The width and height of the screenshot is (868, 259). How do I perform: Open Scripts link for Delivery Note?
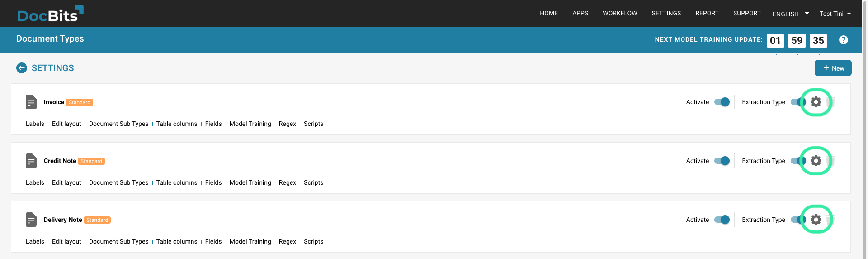coord(313,241)
